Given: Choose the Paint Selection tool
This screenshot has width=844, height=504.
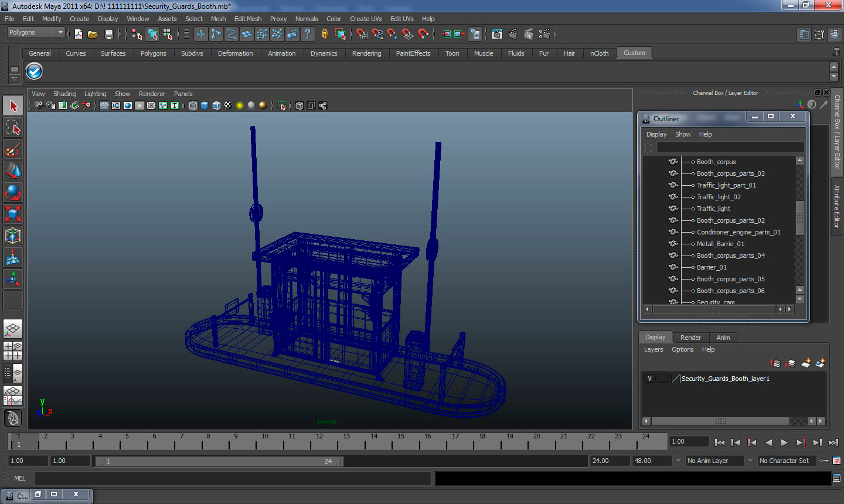Looking at the screenshot, I should pyautogui.click(x=13, y=149).
